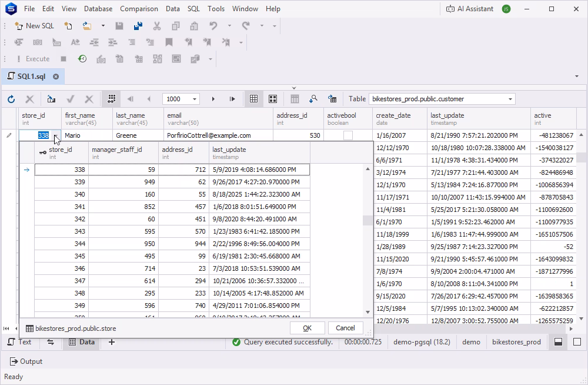Expand the undo history dropdown arrow
Image resolution: width=588 pixels, height=385 pixels.
[x=229, y=25]
